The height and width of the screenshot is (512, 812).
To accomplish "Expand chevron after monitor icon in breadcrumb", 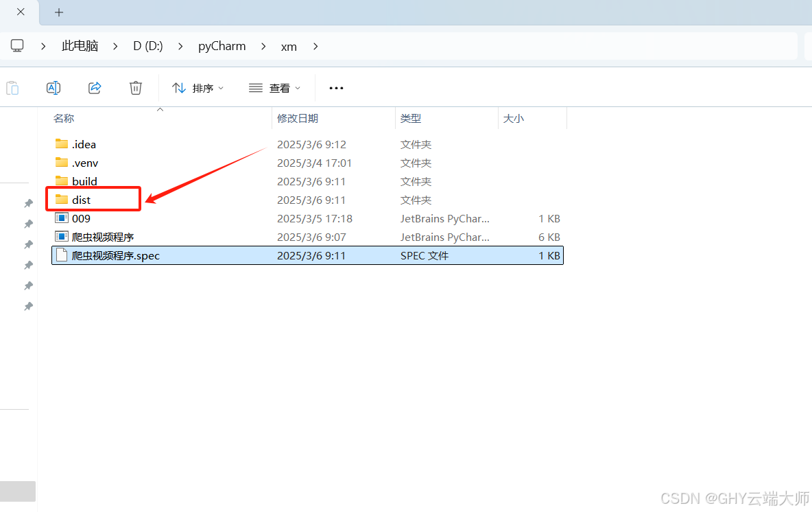I will point(43,47).
